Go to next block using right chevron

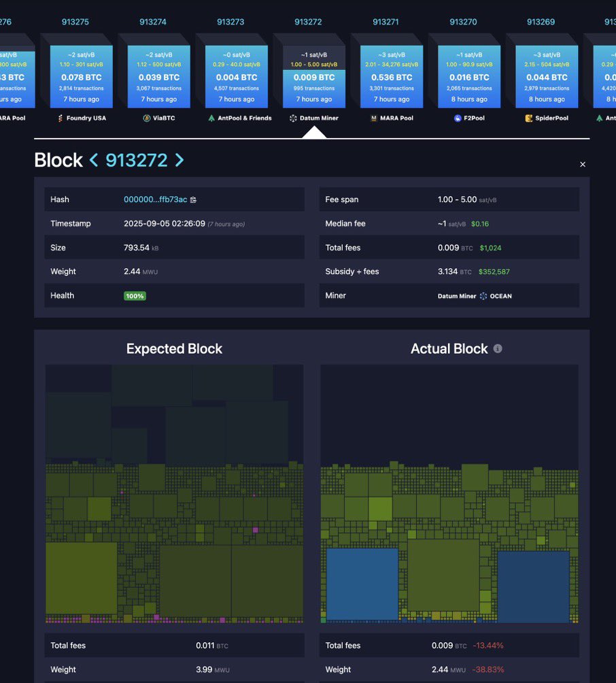(179, 160)
